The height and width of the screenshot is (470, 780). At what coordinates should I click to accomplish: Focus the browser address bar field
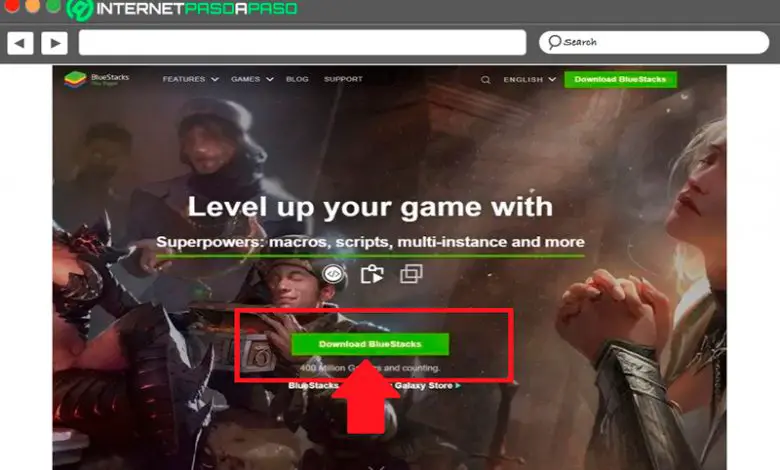click(302, 42)
